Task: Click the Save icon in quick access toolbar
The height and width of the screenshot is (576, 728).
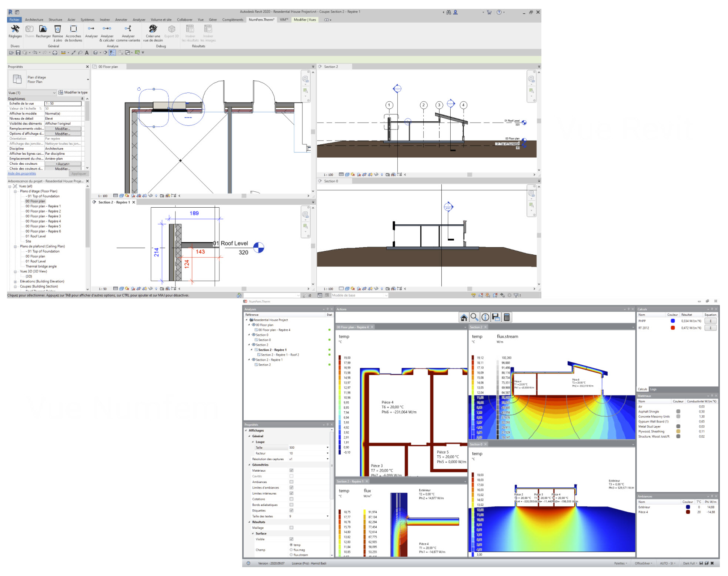Action: pyautogui.click(x=18, y=53)
